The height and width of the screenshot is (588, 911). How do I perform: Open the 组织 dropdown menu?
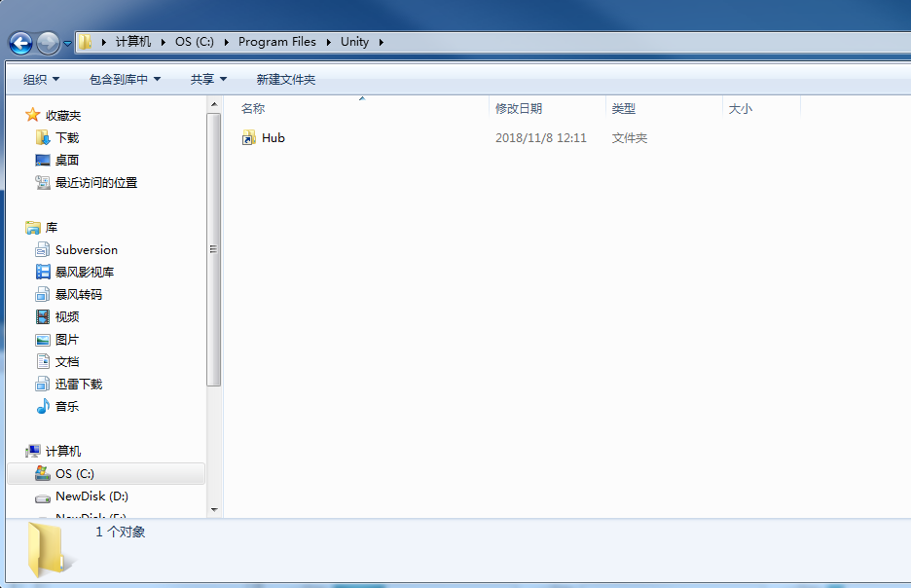tap(39, 79)
